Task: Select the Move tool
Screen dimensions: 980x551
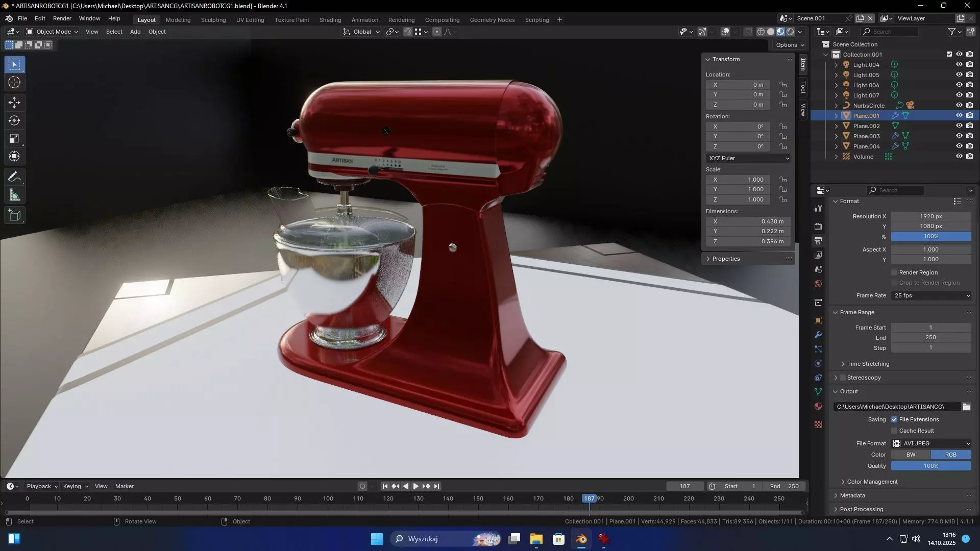Action: (14, 103)
